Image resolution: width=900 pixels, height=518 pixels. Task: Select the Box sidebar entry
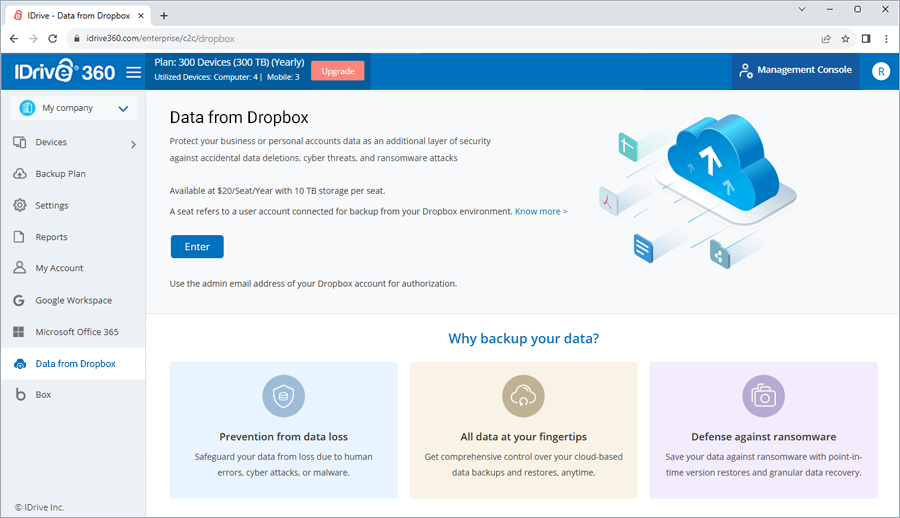coord(43,395)
